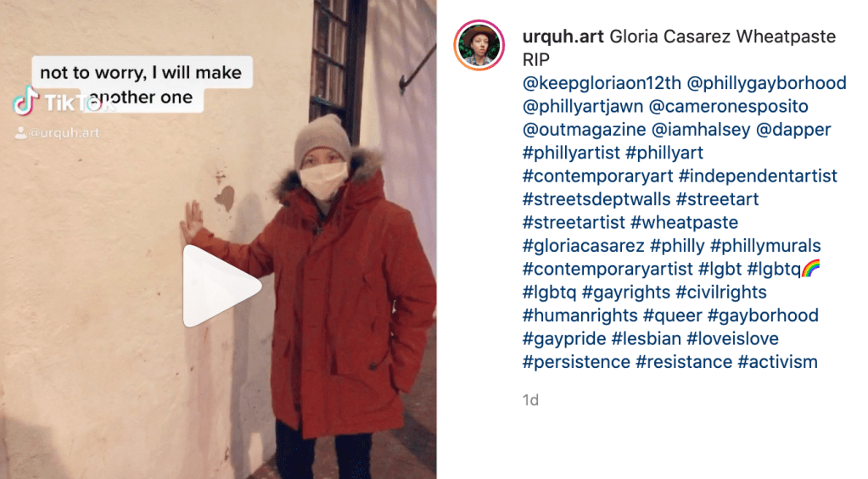Open the @outmagazine mention

point(584,130)
